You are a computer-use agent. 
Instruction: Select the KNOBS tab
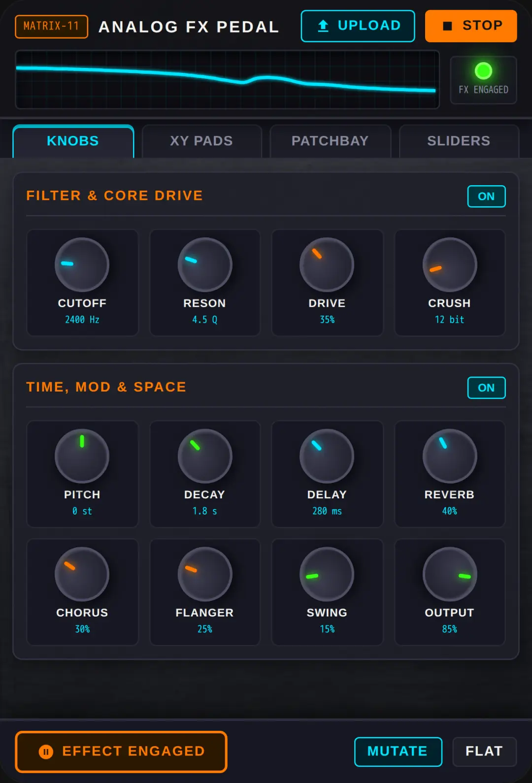(x=73, y=141)
